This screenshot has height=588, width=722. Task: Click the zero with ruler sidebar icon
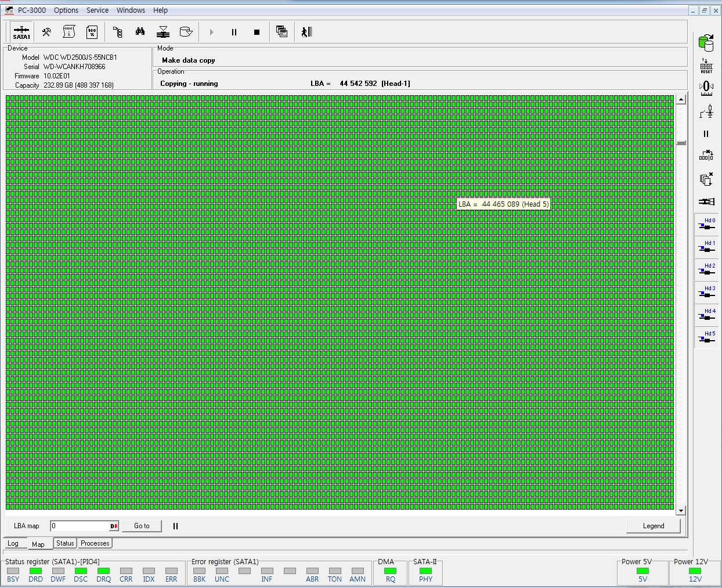coord(706,88)
